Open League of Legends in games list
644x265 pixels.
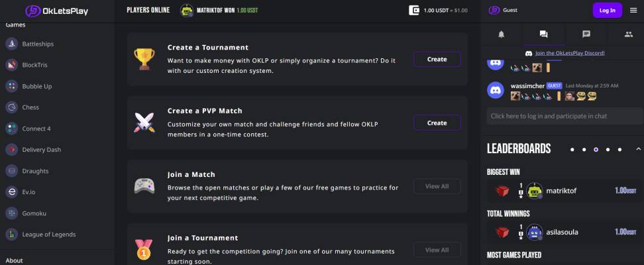[x=48, y=234]
